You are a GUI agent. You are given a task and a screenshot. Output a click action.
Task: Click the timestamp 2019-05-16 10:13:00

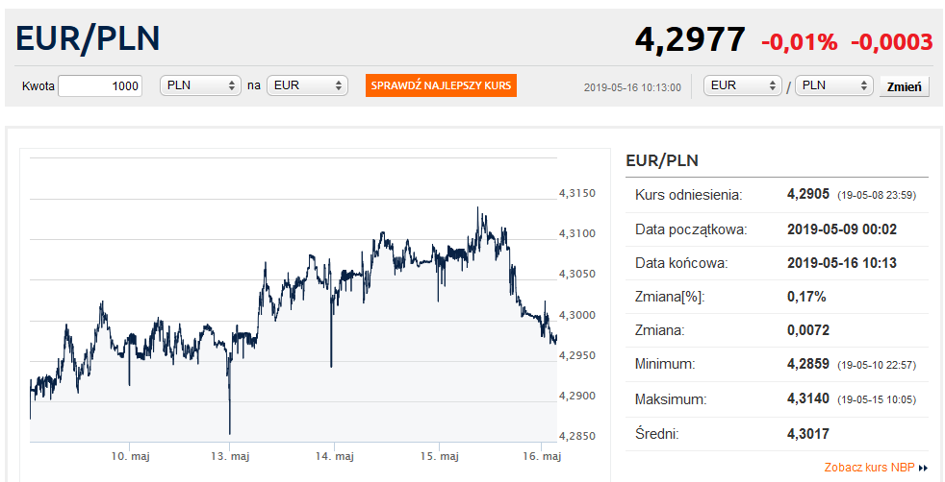(632, 88)
